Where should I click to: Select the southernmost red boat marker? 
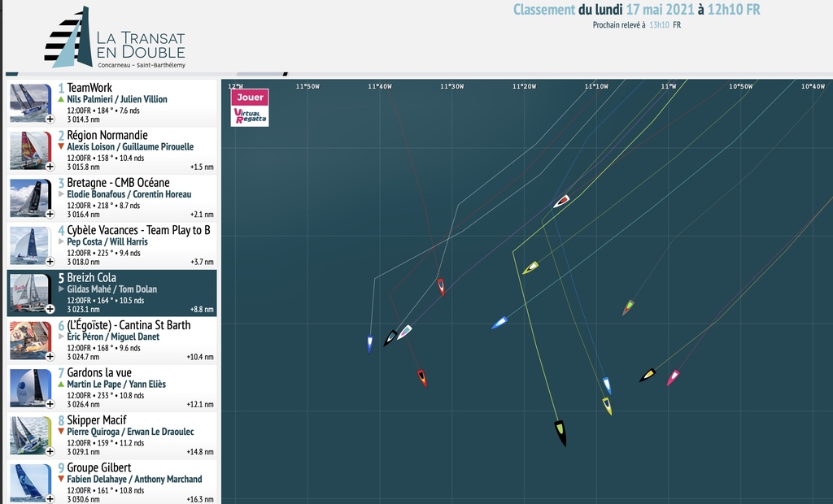coord(422,378)
